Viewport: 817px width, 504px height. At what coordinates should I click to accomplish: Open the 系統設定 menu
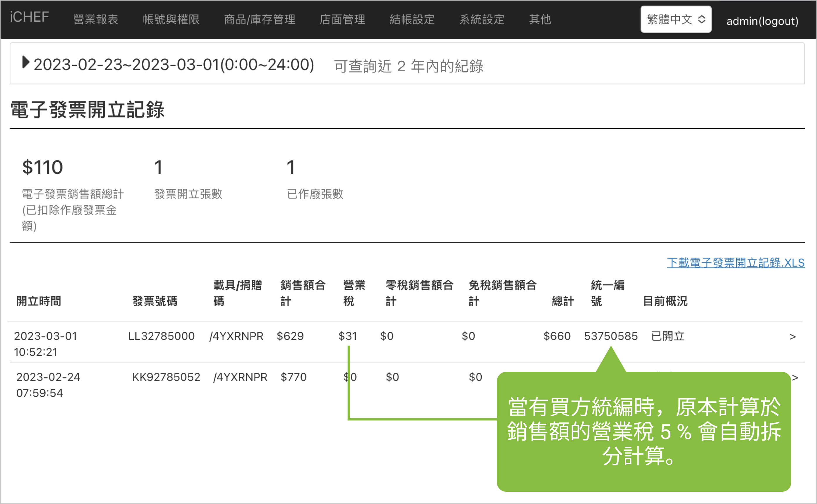point(482,19)
